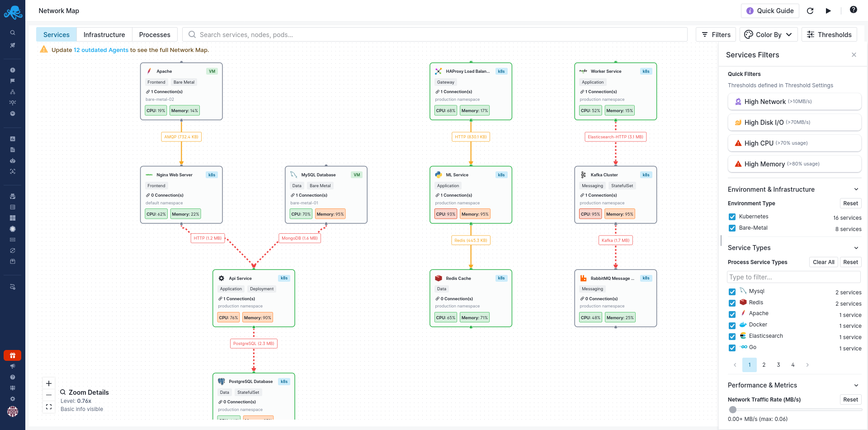The height and width of the screenshot is (430, 868).
Task: Click the red gift icon in the sidebar
Action: pos(13,355)
